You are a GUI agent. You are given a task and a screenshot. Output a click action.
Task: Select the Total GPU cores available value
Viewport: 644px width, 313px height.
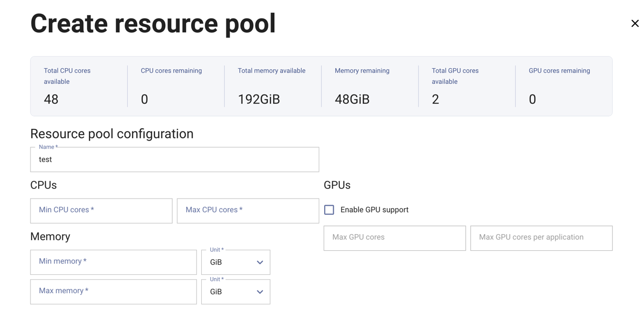435,99
